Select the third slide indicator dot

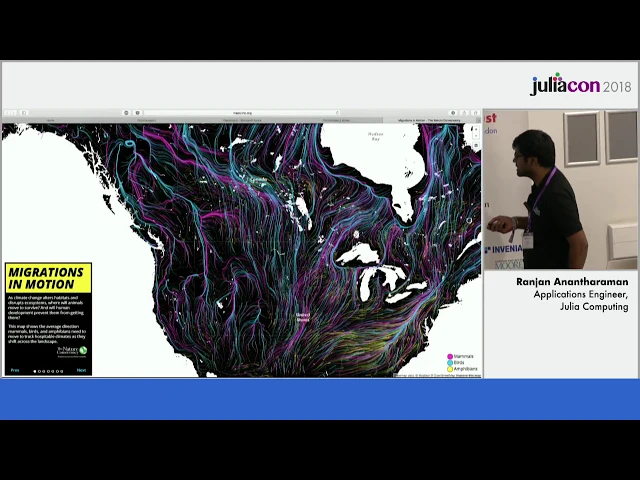pos(44,371)
